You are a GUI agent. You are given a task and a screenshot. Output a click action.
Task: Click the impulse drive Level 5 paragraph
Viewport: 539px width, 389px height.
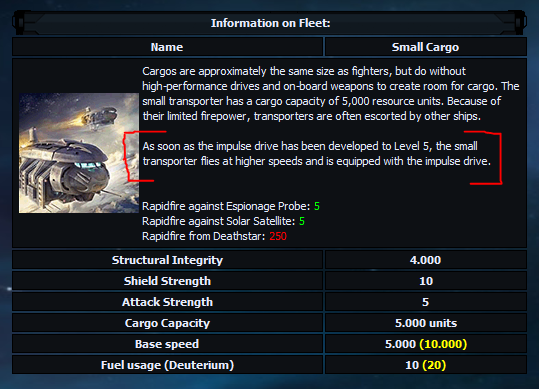click(317, 154)
